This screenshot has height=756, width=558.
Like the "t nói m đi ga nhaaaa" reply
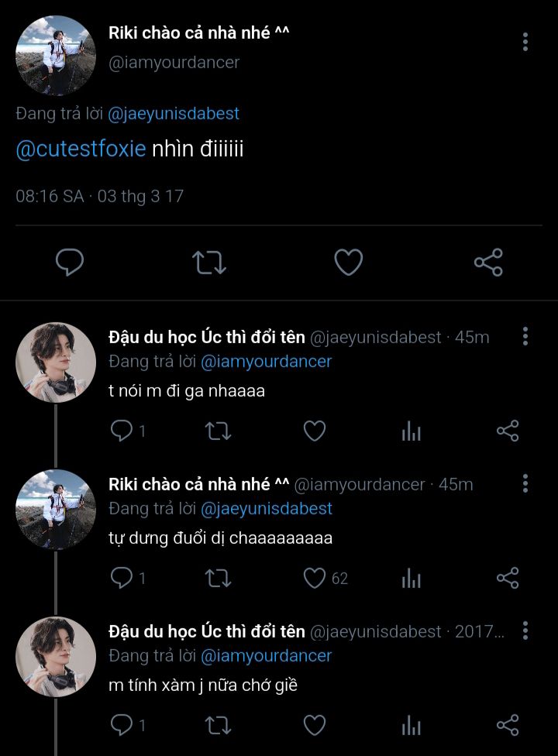coord(314,431)
